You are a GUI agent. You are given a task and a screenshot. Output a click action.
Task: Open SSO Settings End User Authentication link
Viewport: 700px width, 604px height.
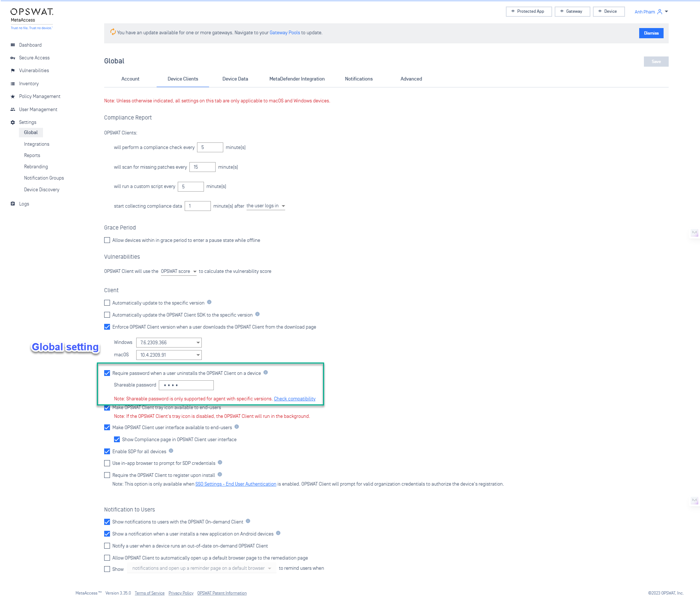236,484
